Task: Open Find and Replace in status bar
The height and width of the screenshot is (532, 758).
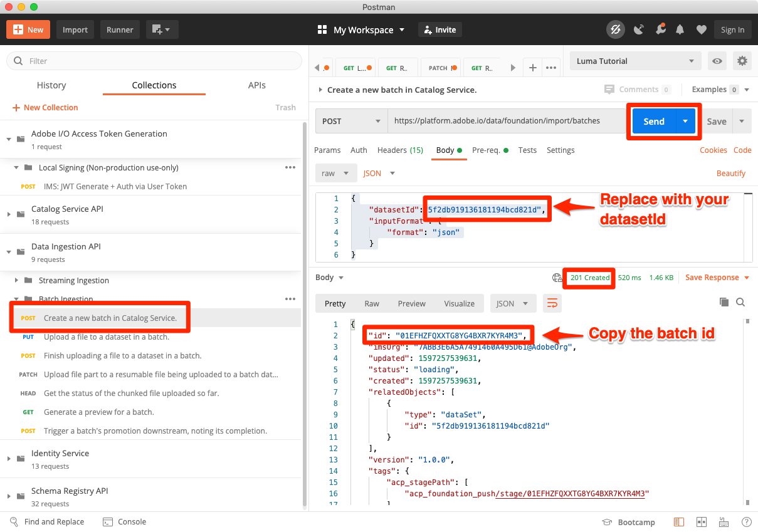Action: point(47,521)
